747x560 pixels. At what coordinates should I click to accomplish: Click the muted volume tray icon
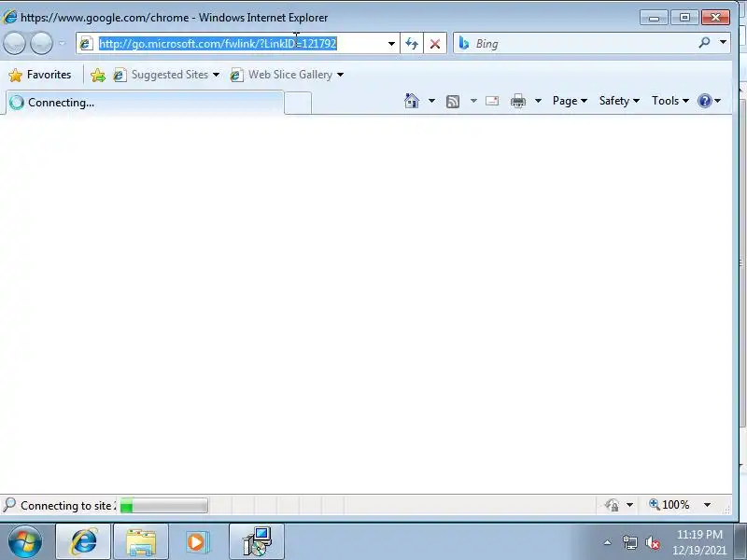(x=652, y=542)
